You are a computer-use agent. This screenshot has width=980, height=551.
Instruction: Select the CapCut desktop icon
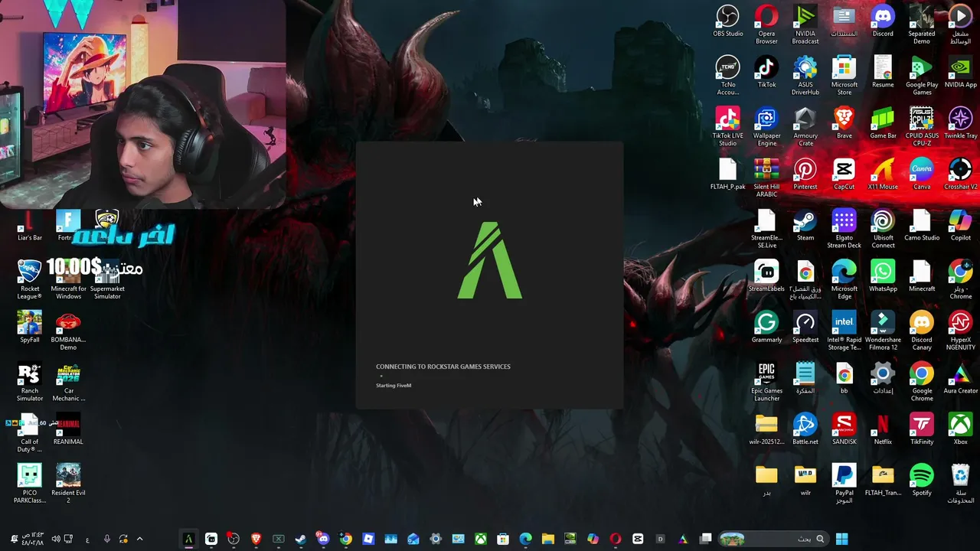pos(844,175)
